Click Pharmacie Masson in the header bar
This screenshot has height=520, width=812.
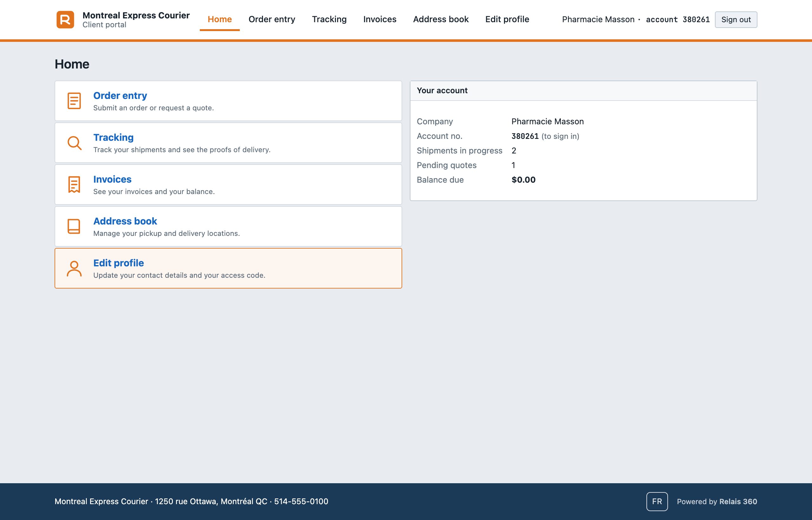pyautogui.click(x=598, y=20)
